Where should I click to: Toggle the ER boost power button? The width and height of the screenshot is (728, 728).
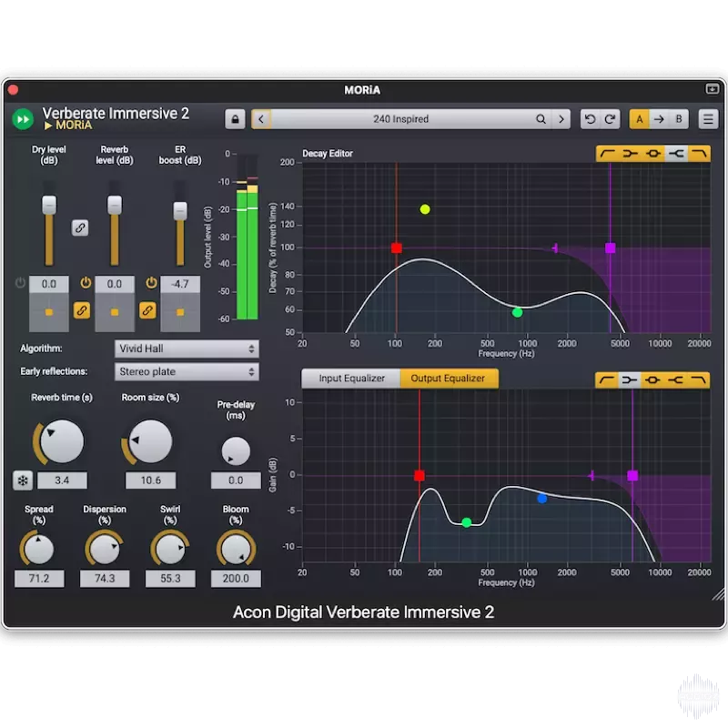click(x=151, y=283)
